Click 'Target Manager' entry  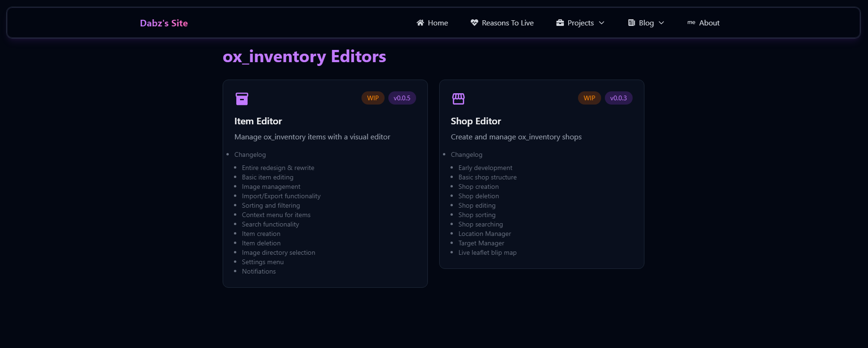(x=481, y=243)
